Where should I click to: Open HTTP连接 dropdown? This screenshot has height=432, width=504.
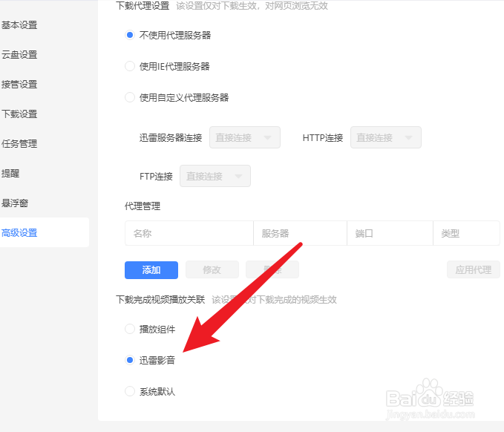[386, 137]
